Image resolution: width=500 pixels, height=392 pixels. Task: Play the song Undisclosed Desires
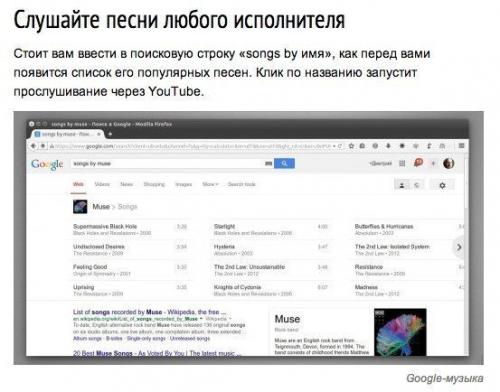(99, 247)
